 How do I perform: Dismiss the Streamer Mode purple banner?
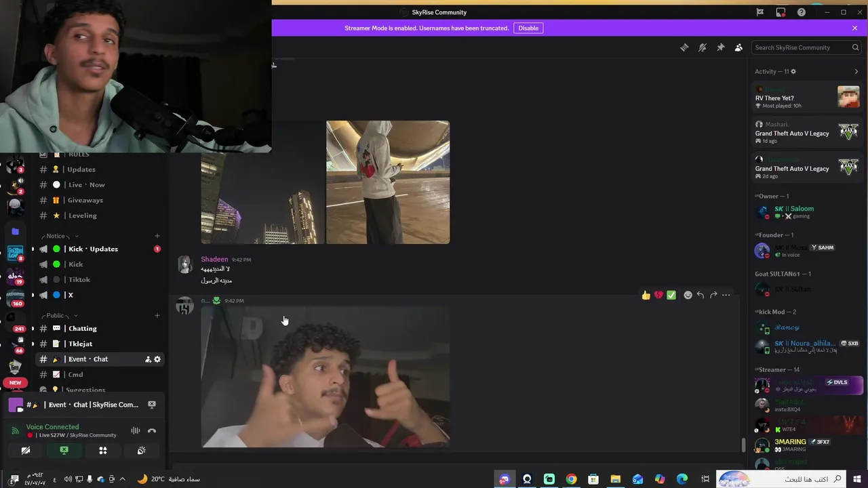click(x=855, y=28)
